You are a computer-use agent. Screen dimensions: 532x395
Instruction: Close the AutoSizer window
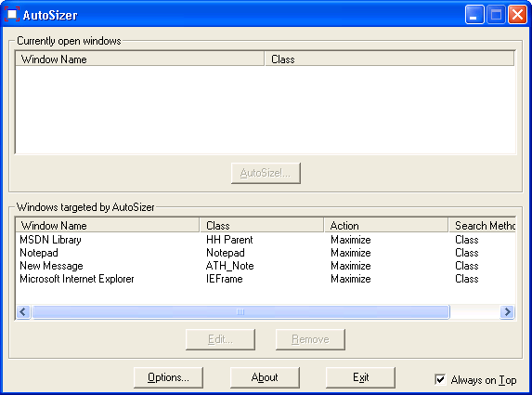(517, 15)
